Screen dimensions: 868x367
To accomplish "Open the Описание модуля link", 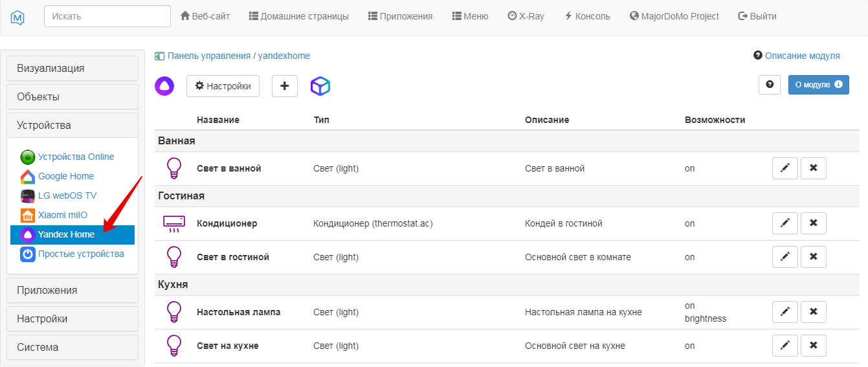I will (802, 56).
